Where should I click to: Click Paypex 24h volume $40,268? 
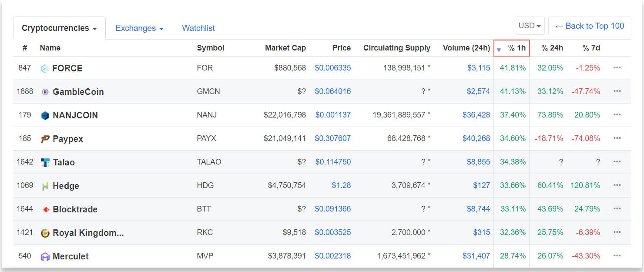[x=476, y=138]
